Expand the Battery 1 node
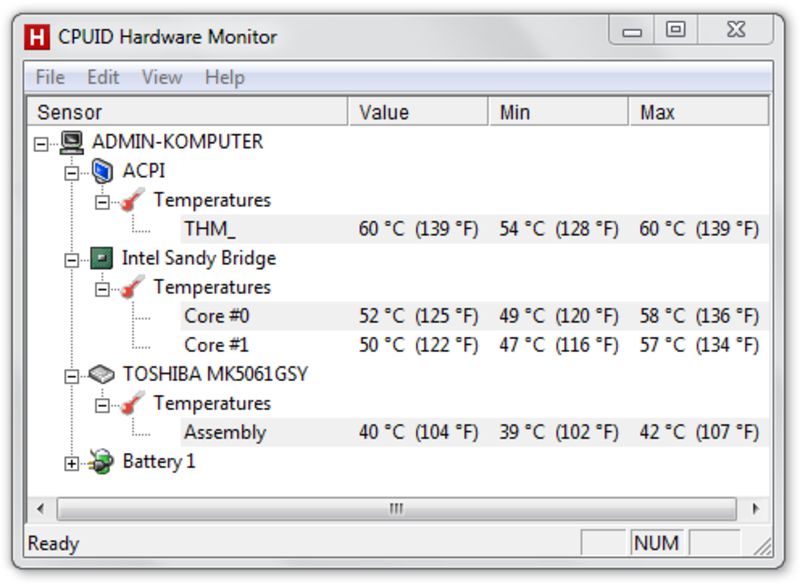This screenshot has width=800, height=584. coord(71,464)
